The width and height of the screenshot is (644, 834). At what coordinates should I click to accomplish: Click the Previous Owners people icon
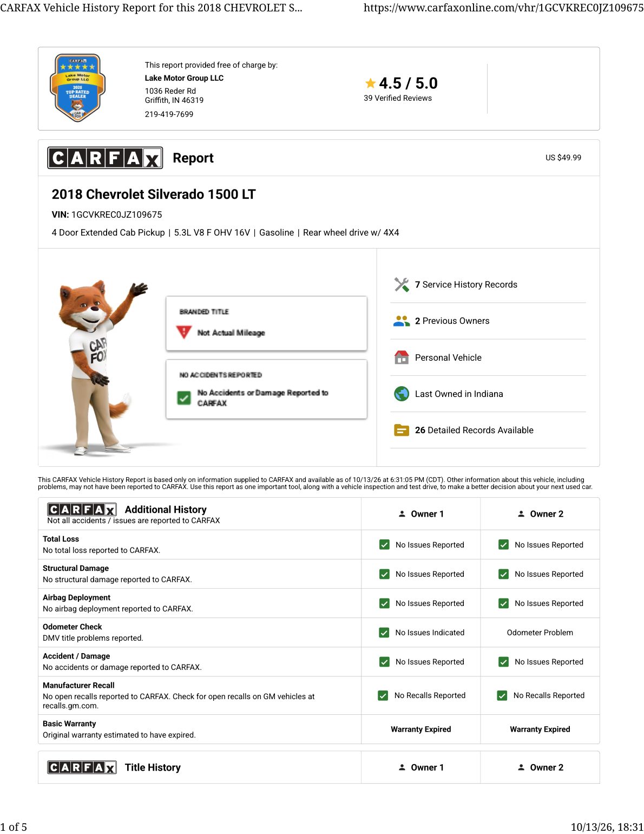[x=402, y=321]
